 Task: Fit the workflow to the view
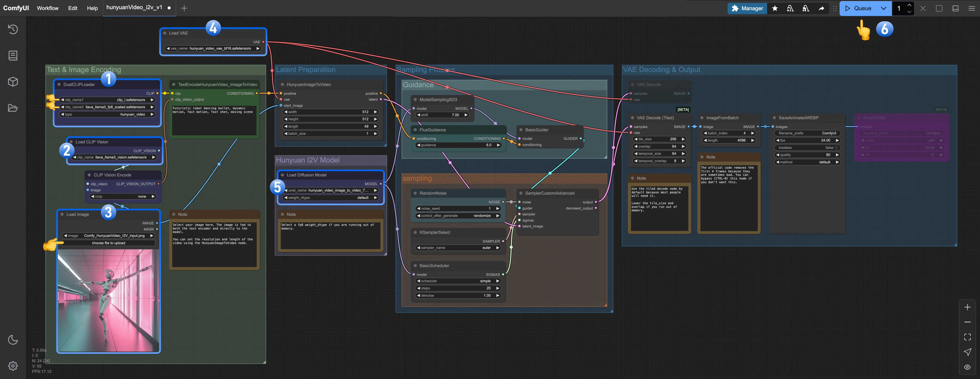click(x=967, y=337)
